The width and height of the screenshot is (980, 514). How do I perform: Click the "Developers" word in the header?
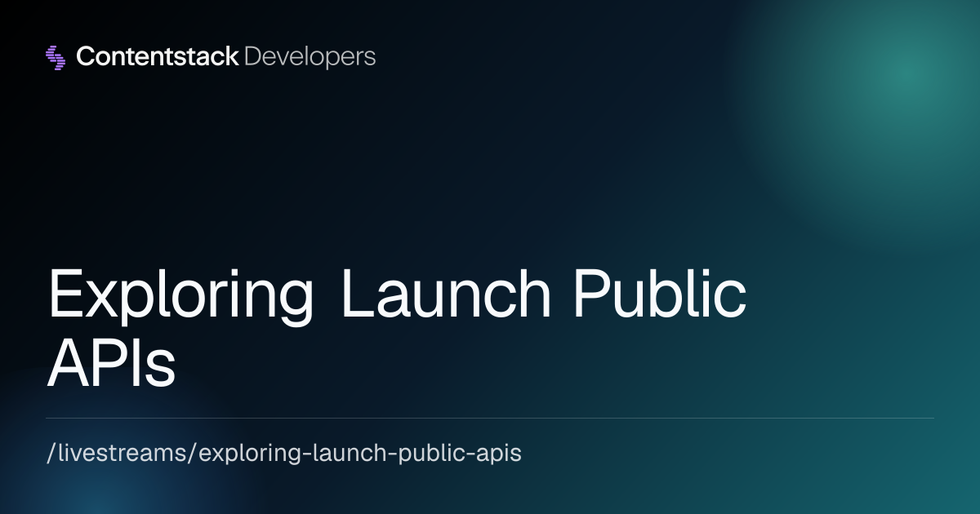click(x=310, y=57)
